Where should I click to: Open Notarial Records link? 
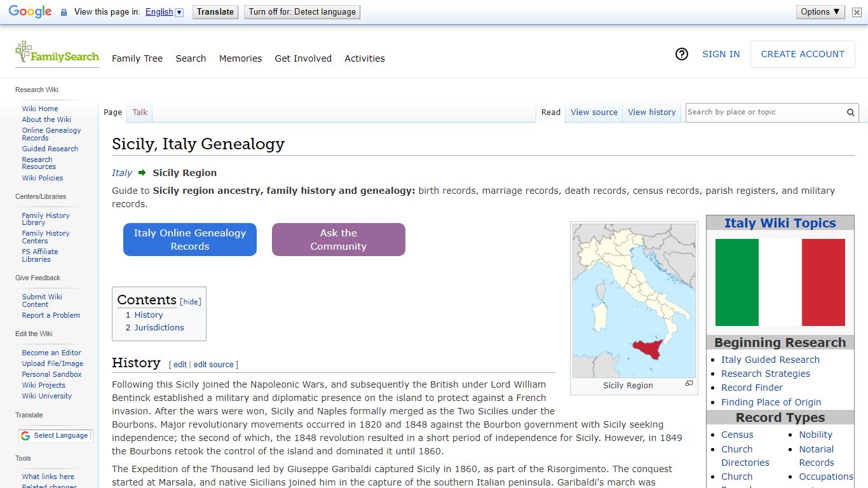click(817, 456)
